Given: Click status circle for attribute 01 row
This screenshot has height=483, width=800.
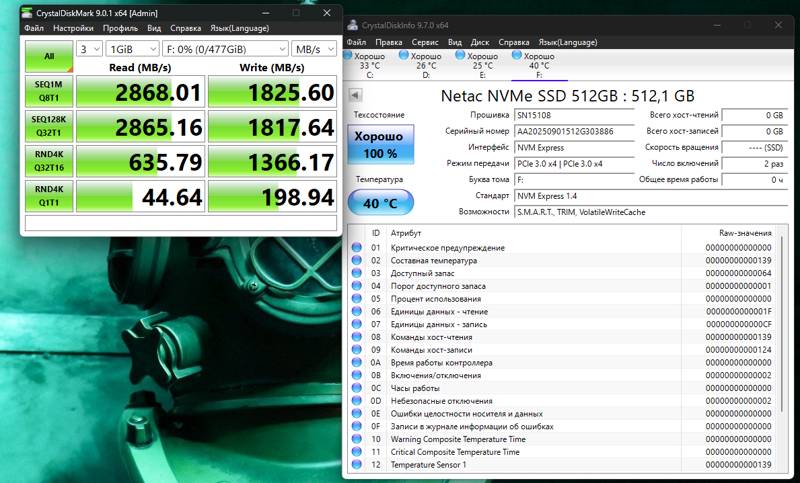Looking at the screenshot, I should point(356,247).
